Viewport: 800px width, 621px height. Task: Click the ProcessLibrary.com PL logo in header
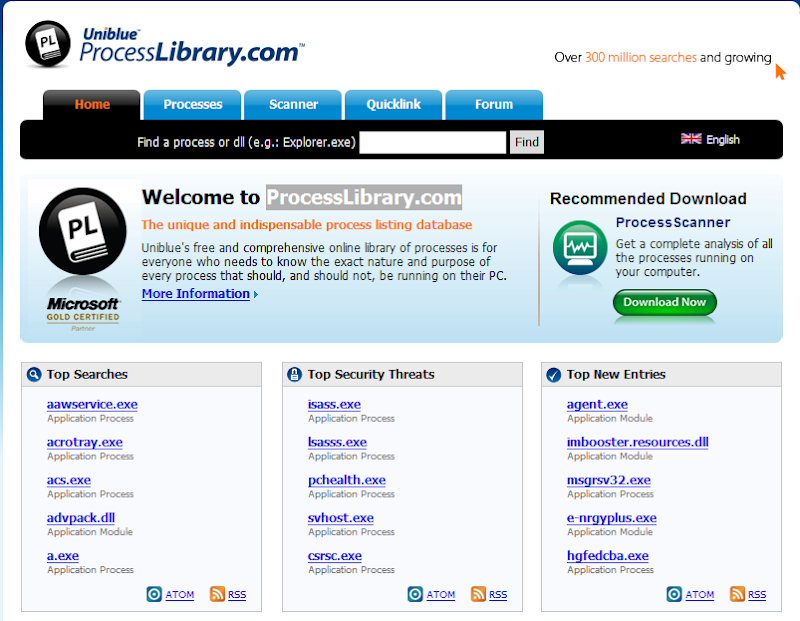coord(48,44)
